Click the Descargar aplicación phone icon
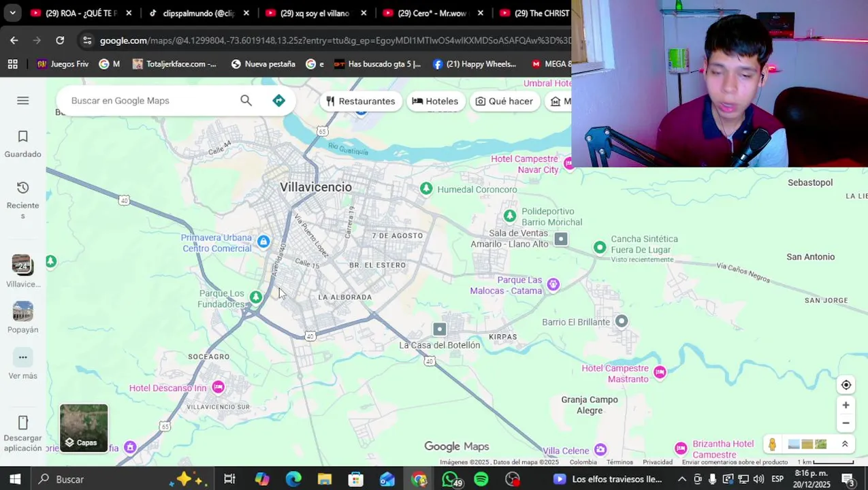Viewport: 868px width, 490px height. point(22,423)
